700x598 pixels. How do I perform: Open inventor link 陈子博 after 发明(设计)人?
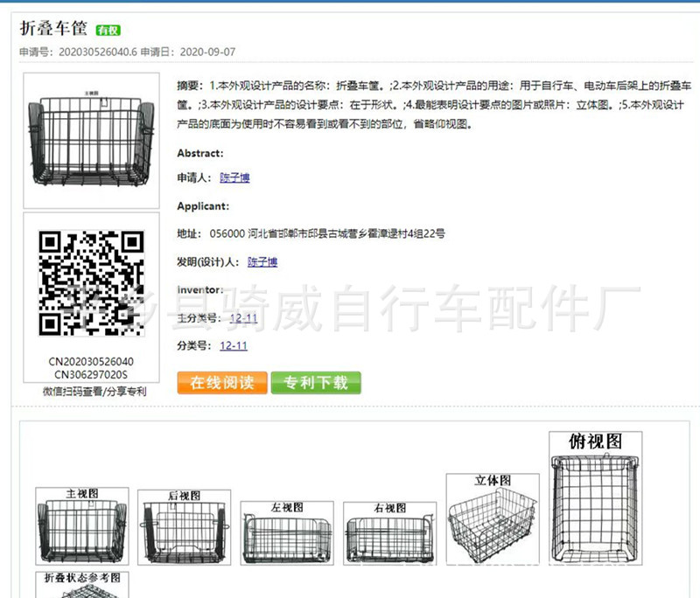(x=262, y=261)
